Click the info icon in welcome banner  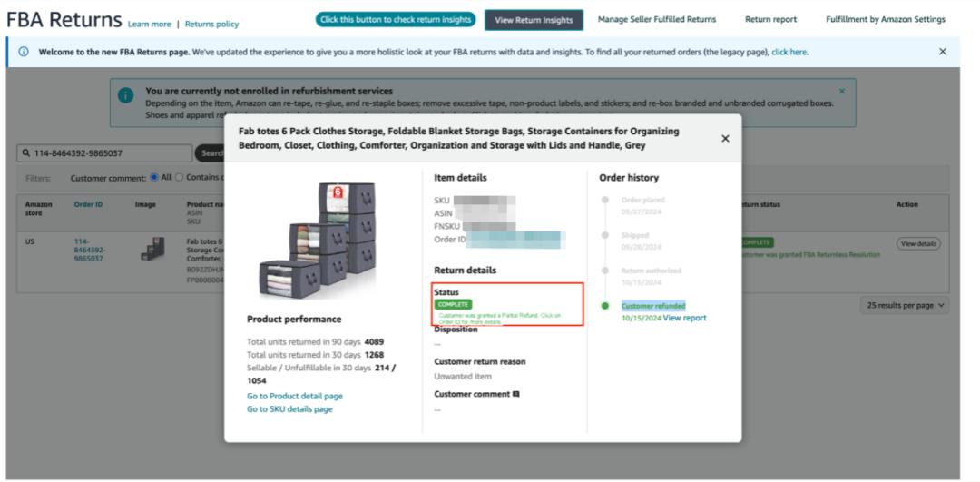click(24, 52)
